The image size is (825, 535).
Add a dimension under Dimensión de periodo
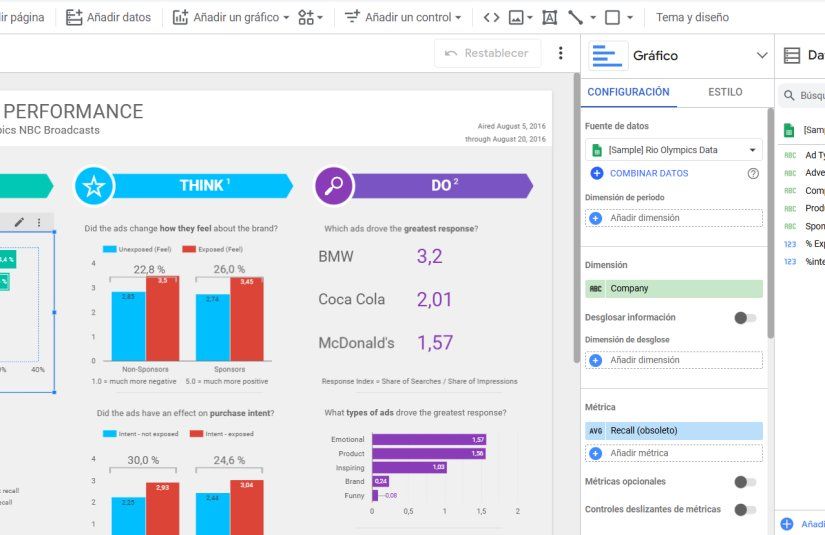click(673, 218)
